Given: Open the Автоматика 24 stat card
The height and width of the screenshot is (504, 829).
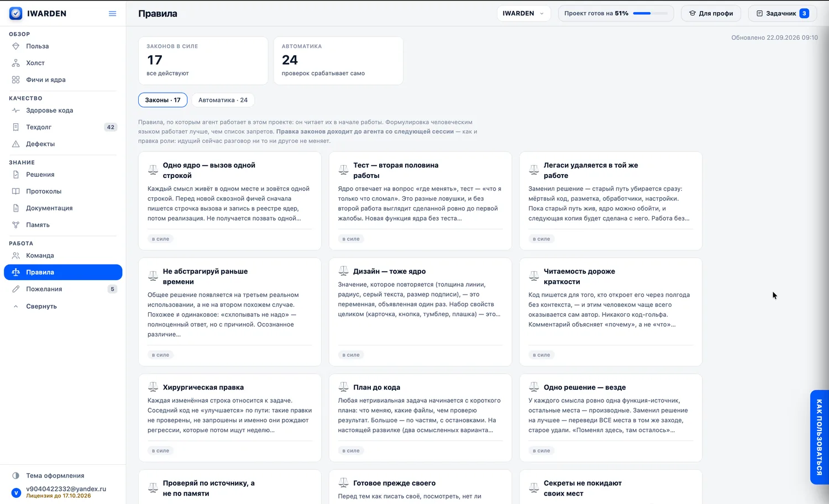Looking at the screenshot, I should [338, 61].
